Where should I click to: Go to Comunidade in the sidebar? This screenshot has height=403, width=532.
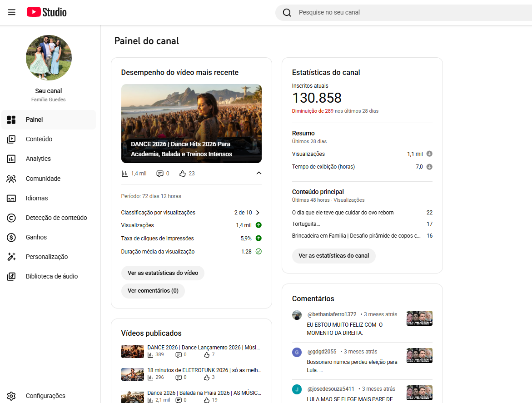point(43,179)
